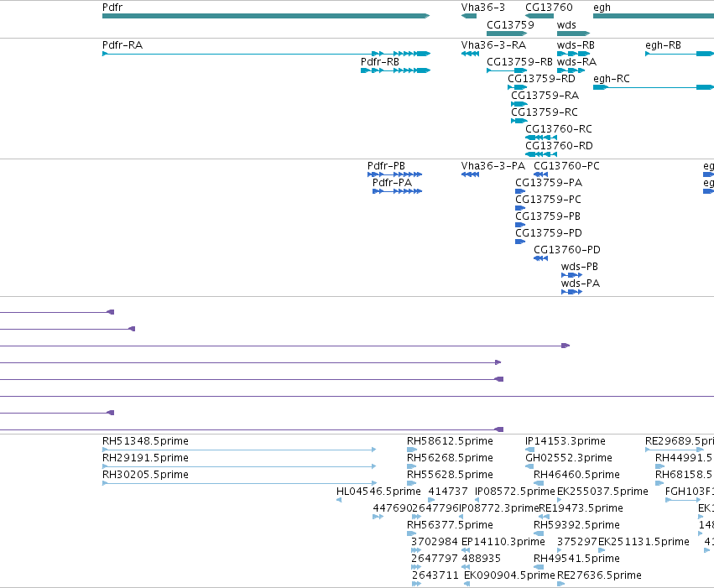Select the CG13759 gene label

[510, 24]
